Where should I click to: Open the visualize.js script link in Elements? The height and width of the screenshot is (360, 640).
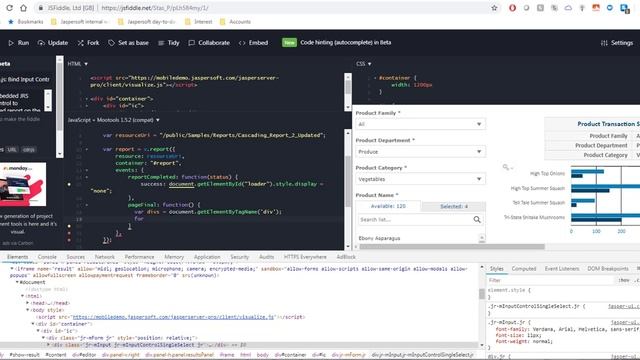(173, 317)
